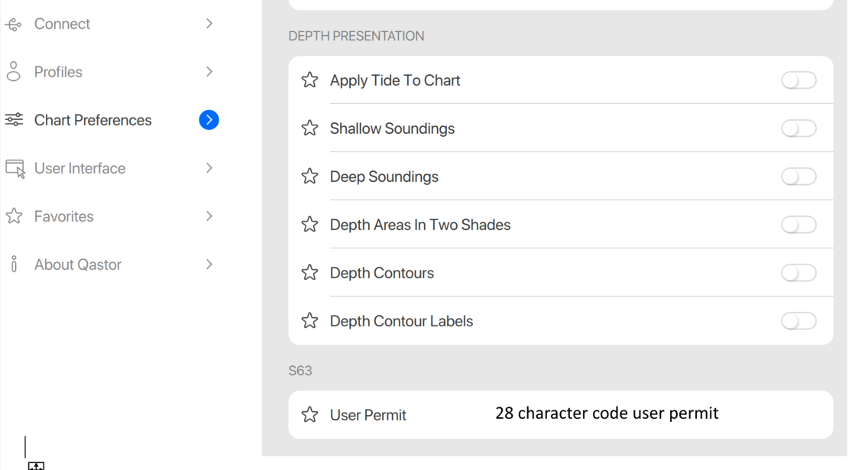Favorite the Apply Tide To Chart star
868x470 pixels.
(309, 80)
